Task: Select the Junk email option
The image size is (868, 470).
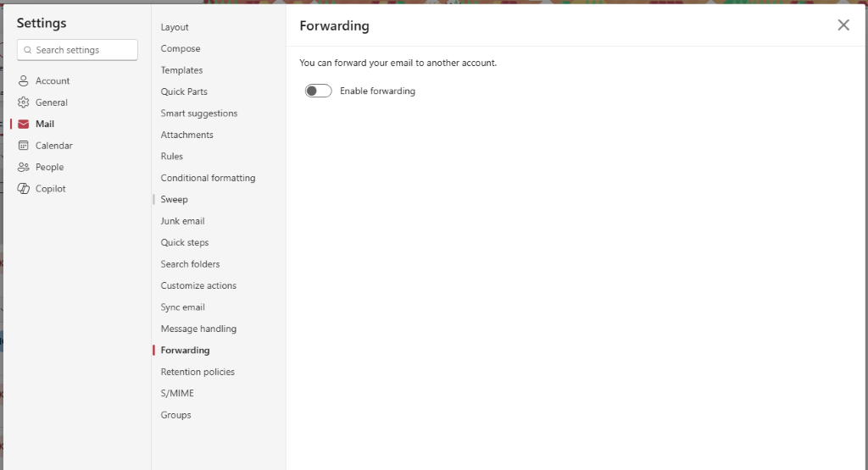Action: [183, 221]
